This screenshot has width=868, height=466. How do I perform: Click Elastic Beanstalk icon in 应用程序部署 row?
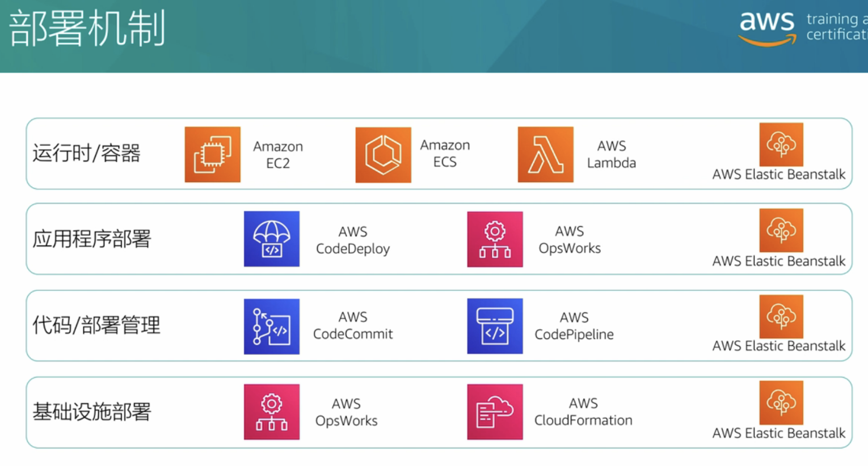coord(781,230)
